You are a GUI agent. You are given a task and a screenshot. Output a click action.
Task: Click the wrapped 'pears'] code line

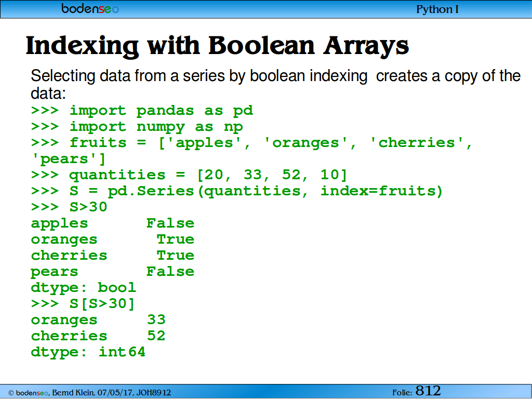(x=68, y=159)
